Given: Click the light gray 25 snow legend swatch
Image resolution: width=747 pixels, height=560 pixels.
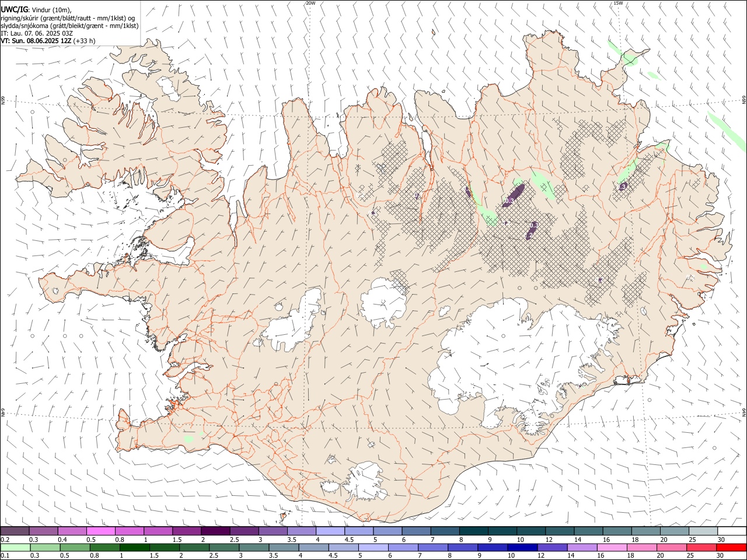Looking at the screenshot, I should click(x=703, y=531).
